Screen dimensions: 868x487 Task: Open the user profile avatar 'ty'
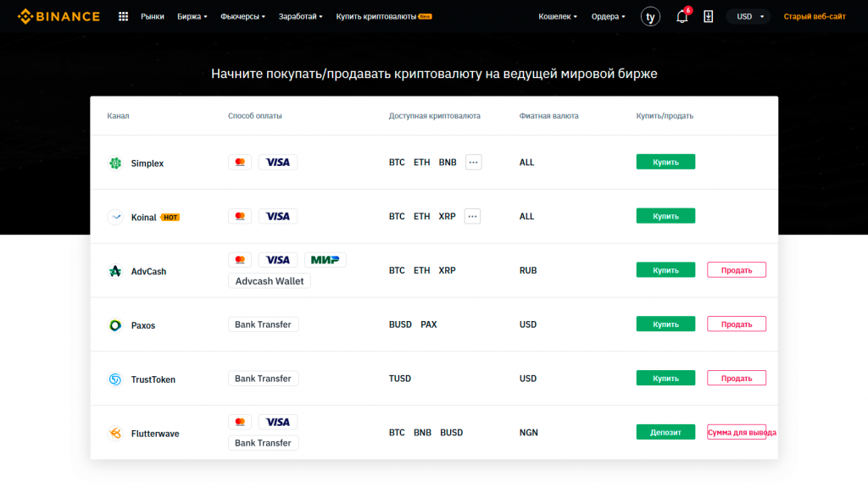coord(650,16)
